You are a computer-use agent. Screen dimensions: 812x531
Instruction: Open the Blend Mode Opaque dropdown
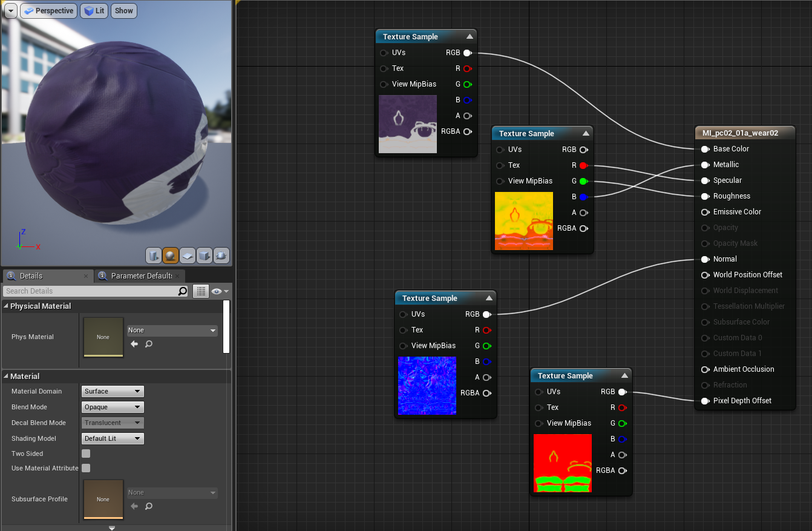point(113,407)
